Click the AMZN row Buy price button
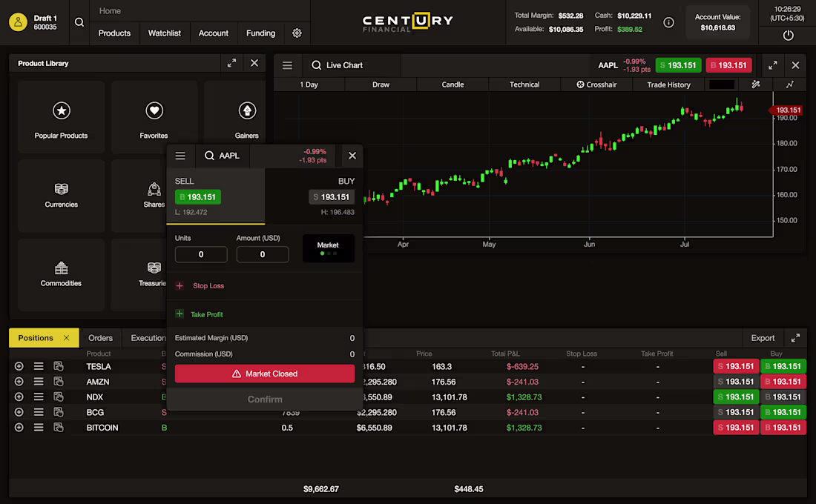816x504 pixels. pos(783,381)
